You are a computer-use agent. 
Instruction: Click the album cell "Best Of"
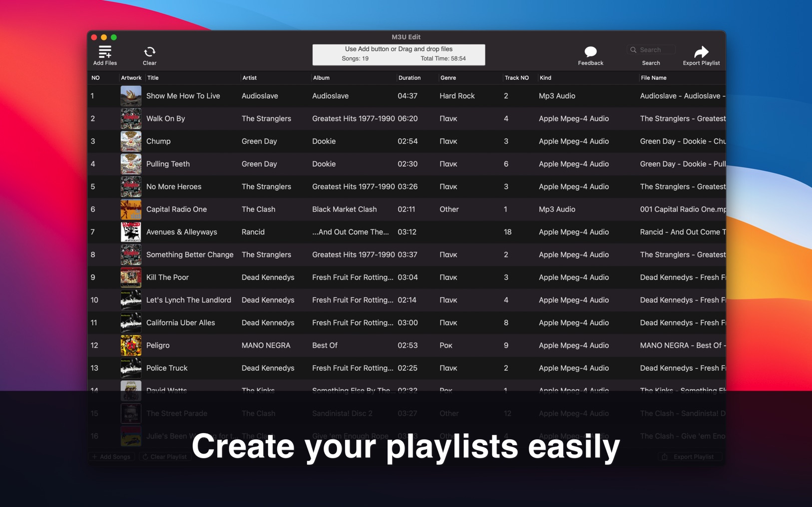(x=325, y=346)
